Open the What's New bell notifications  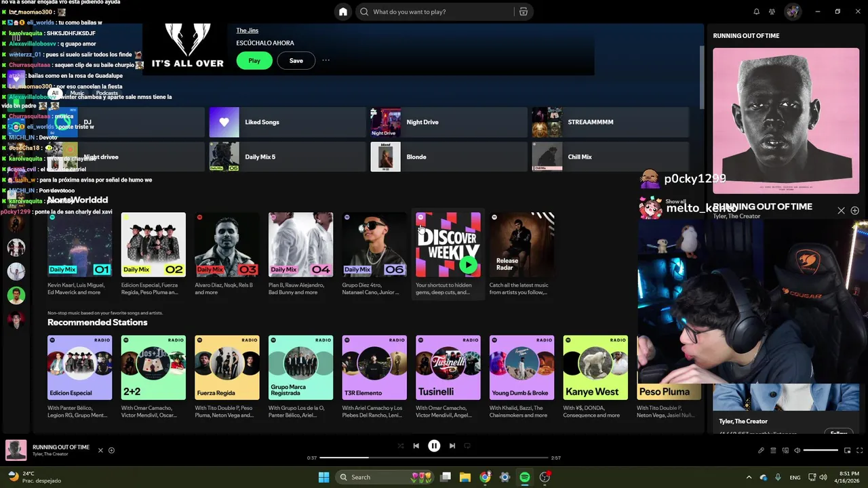(x=757, y=12)
